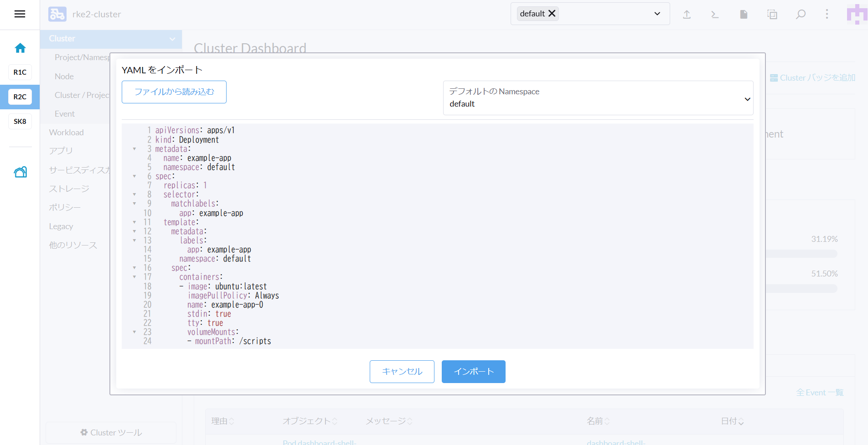Open the cluster management barn icon
Viewport: 868px width, 445px height.
coord(21,172)
